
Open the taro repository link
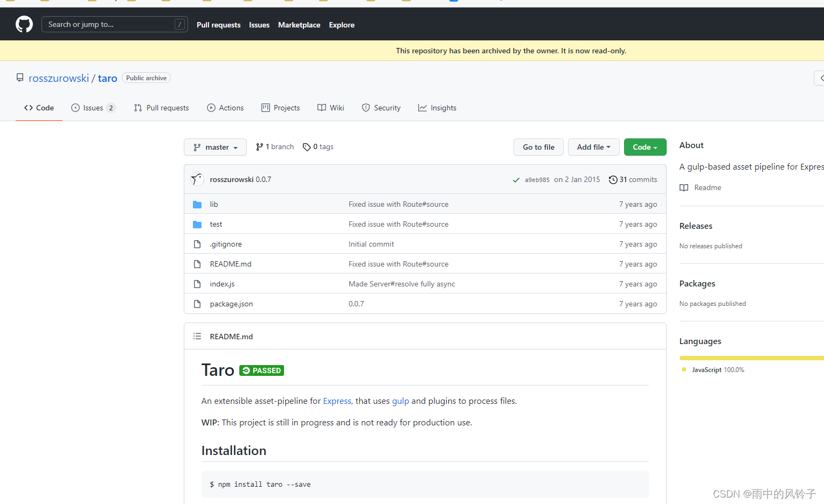108,78
